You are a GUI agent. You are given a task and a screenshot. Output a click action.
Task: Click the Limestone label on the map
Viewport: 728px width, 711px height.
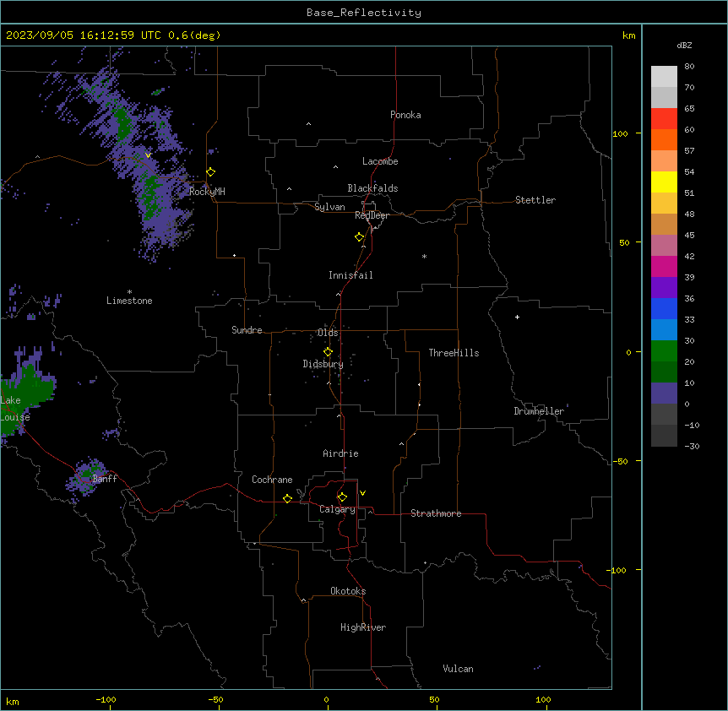129,301
